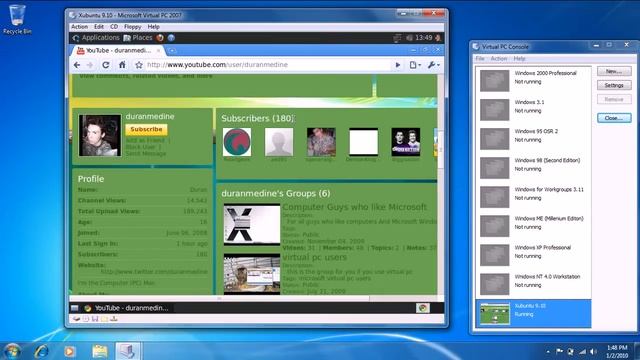Screen dimensions: 640x360
Task: Select Windows 2000 Professional virtual machine
Action: point(533,80)
